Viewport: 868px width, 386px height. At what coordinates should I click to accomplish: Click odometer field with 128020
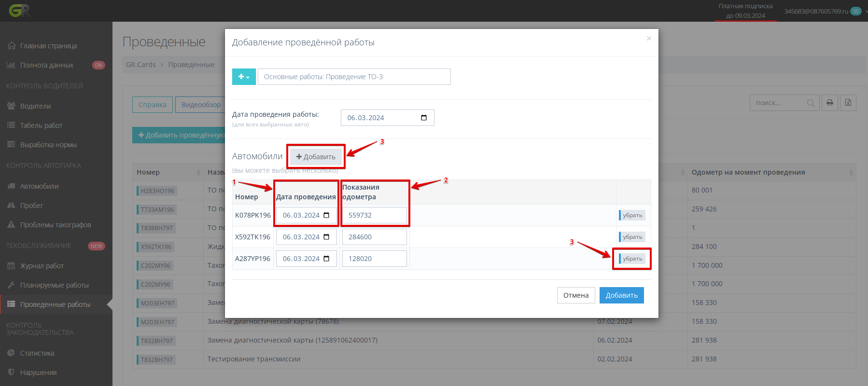tap(375, 259)
